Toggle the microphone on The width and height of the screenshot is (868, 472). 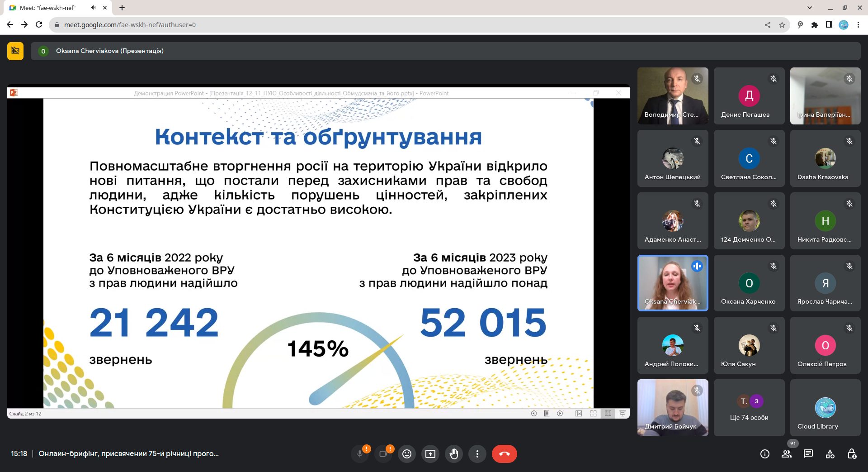360,454
